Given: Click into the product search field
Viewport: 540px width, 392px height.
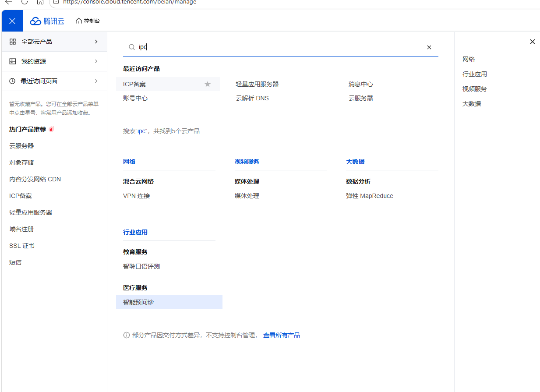Looking at the screenshot, I should (x=280, y=47).
